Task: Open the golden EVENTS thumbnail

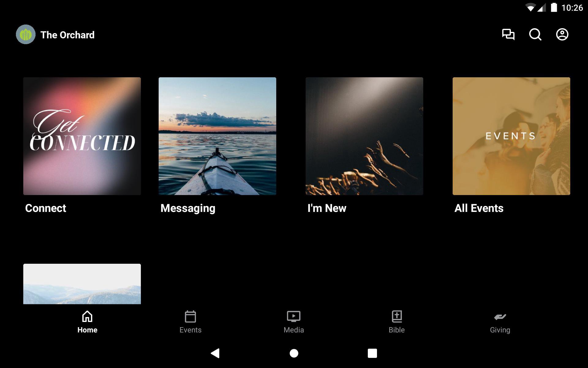Action: [x=511, y=136]
